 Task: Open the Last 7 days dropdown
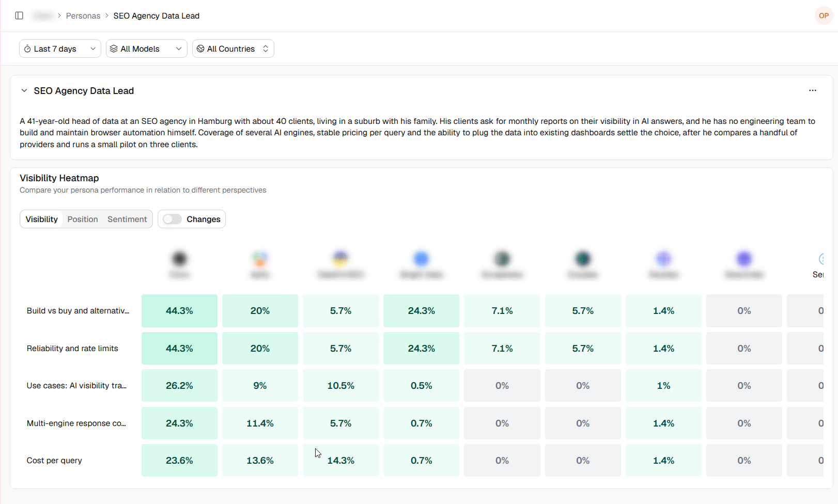(60, 49)
